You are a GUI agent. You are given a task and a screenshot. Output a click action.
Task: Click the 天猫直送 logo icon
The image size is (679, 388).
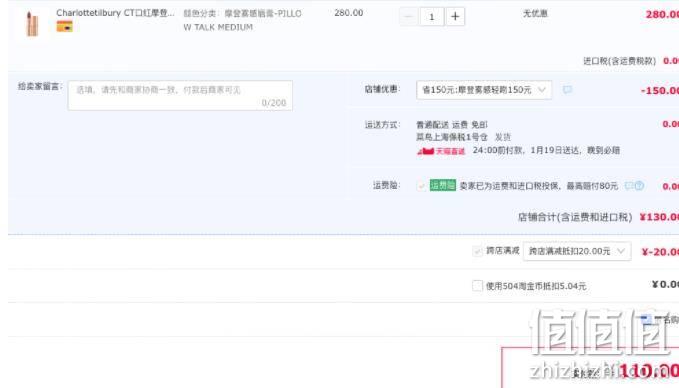(441, 151)
